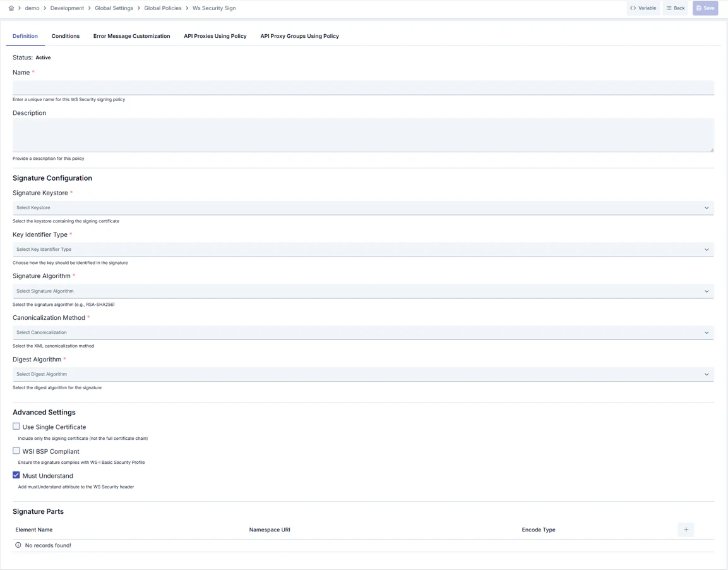Click inside the Description text area
The image size is (728, 570).
363,135
